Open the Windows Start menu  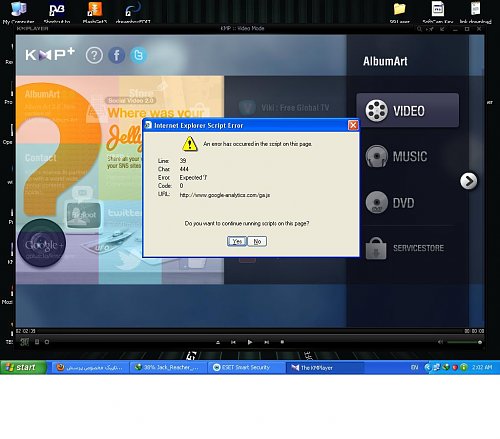point(23,367)
